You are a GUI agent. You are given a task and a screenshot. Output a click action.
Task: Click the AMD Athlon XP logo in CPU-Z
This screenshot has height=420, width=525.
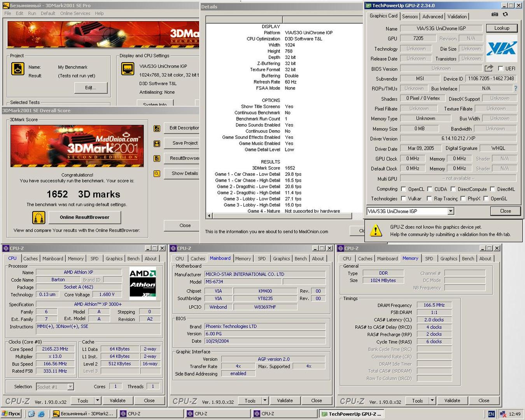143,283
